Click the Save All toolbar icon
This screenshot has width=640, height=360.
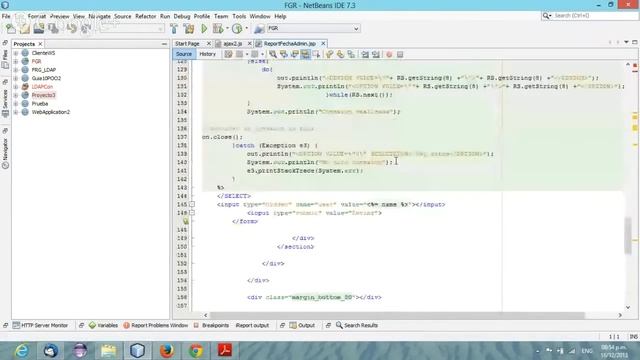[53, 28]
